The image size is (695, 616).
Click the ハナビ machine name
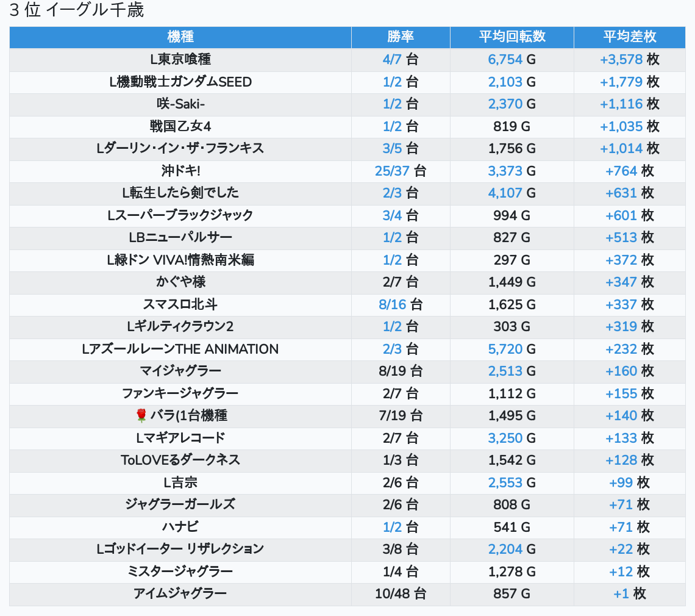pyautogui.click(x=180, y=528)
